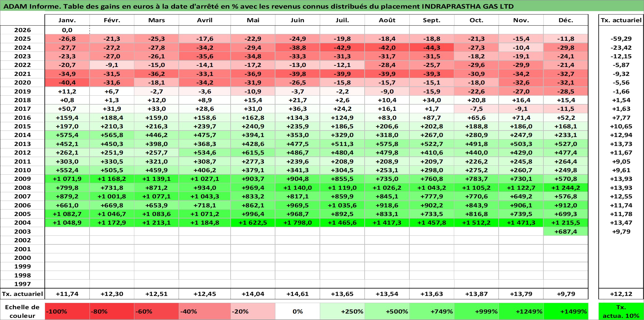The width and height of the screenshot is (644, 320).
Task: Click the Juil. column header
Action: click(342, 20)
